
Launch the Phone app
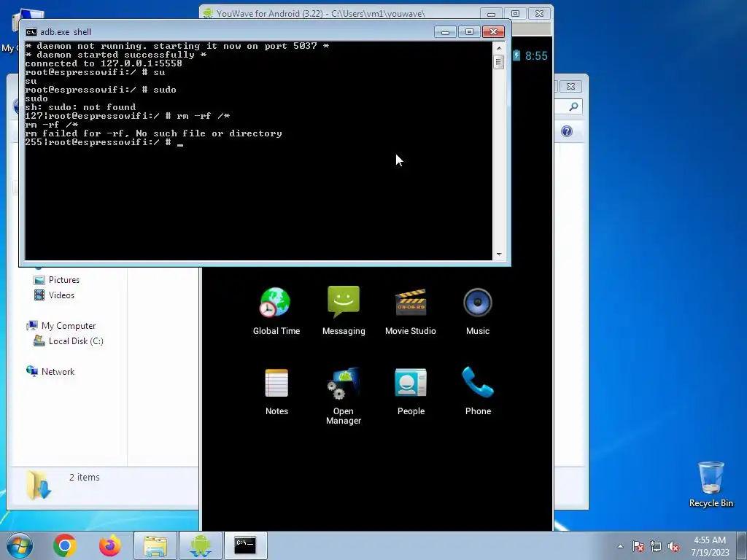[x=478, y=392]
